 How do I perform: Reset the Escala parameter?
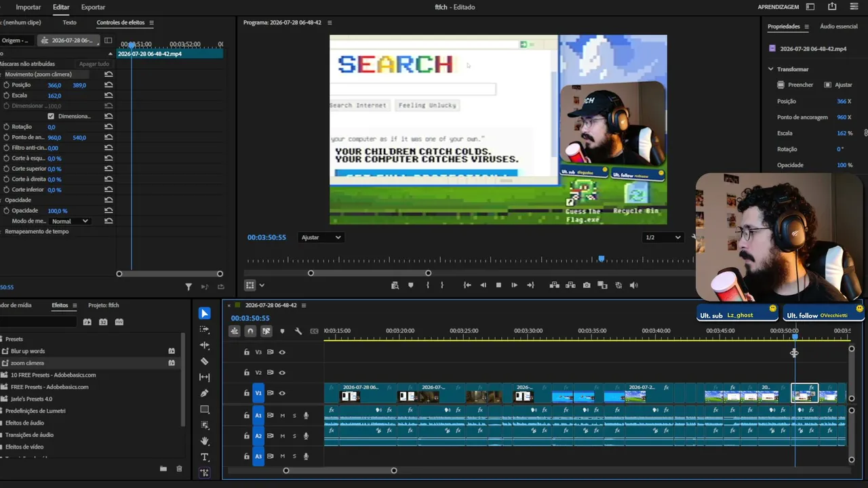pyautogui.click(x=108, y=96)
